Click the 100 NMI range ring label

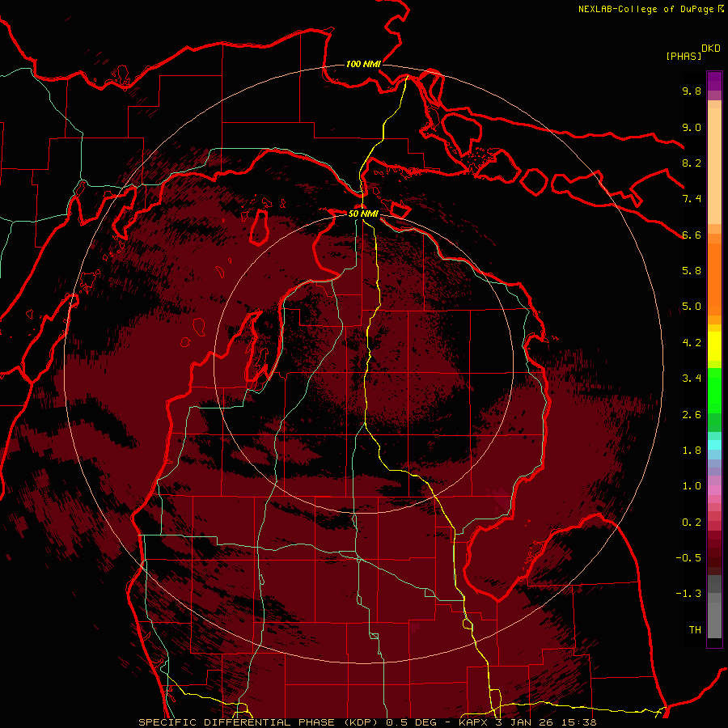click(363, 64)
